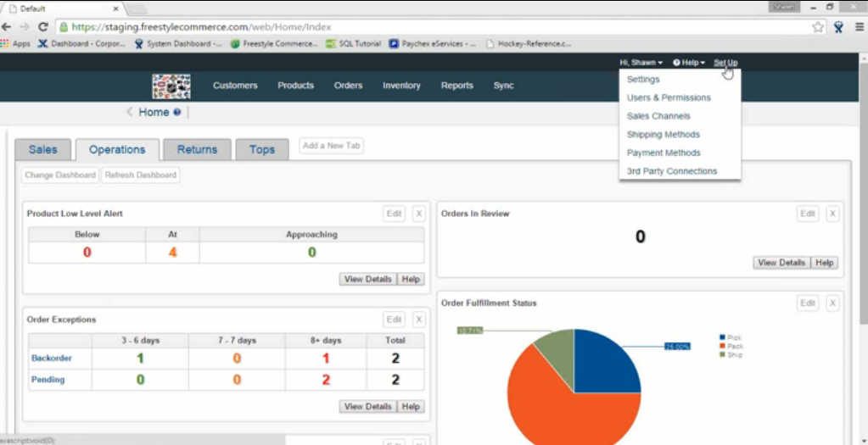Click the bookmark star icon
868x445 pixels.
click(x=817, y=27)
